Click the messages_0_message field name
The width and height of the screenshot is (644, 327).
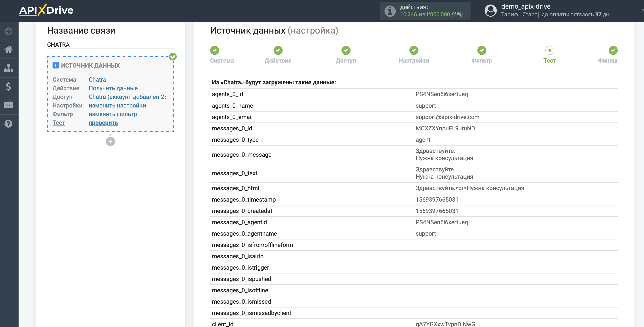point(241,155)
